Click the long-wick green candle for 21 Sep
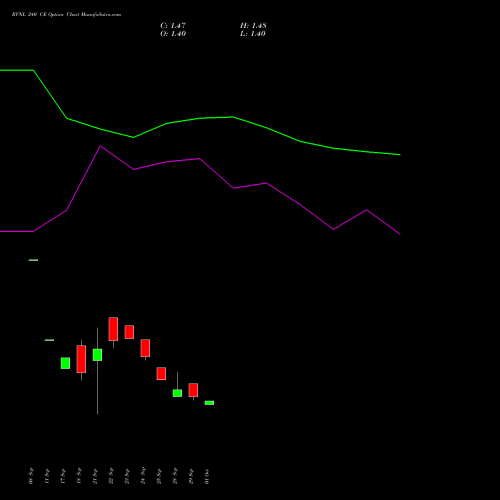500x500 pixels. point(97,355)
